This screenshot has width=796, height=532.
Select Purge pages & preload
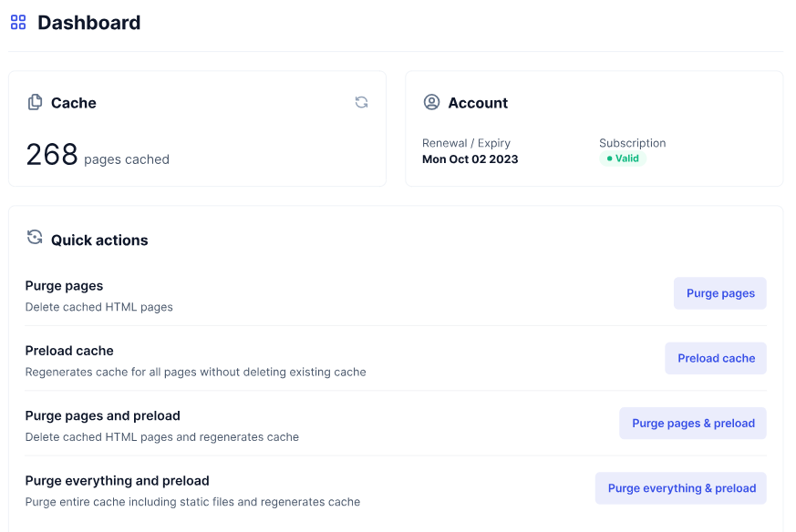pyautogui.click(x=692, y=423)
